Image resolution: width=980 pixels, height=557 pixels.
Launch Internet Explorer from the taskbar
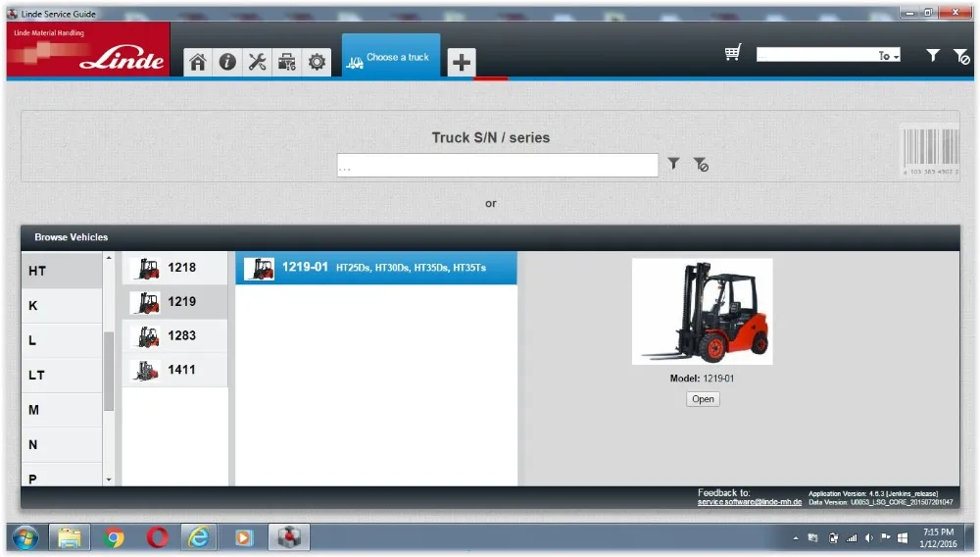pos(199,537)
